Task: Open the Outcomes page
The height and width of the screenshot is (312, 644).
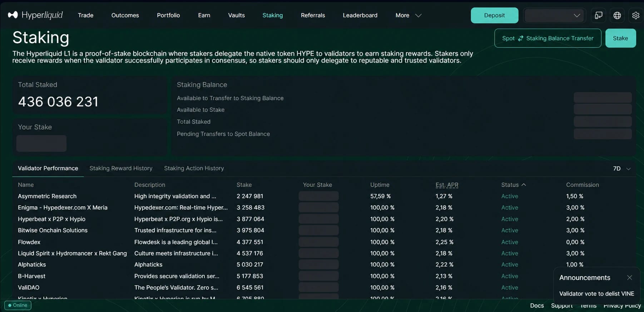Action: click(x=125, y=15)
